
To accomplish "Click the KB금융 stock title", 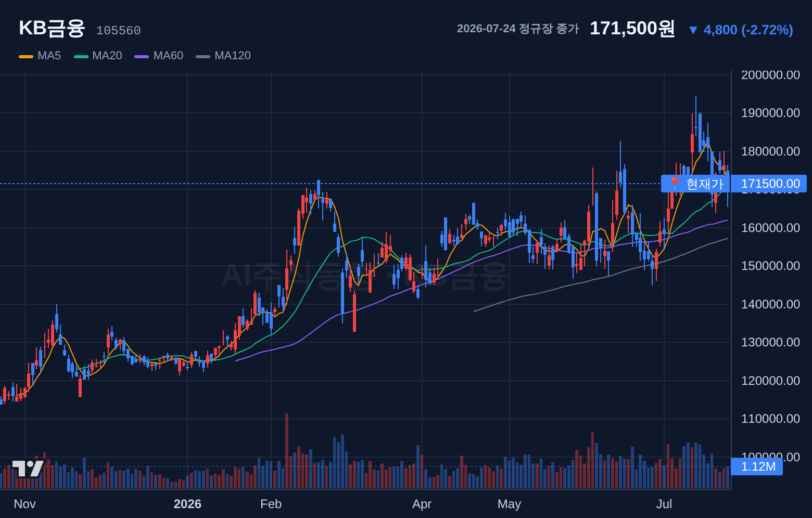I will click(52, 28).
